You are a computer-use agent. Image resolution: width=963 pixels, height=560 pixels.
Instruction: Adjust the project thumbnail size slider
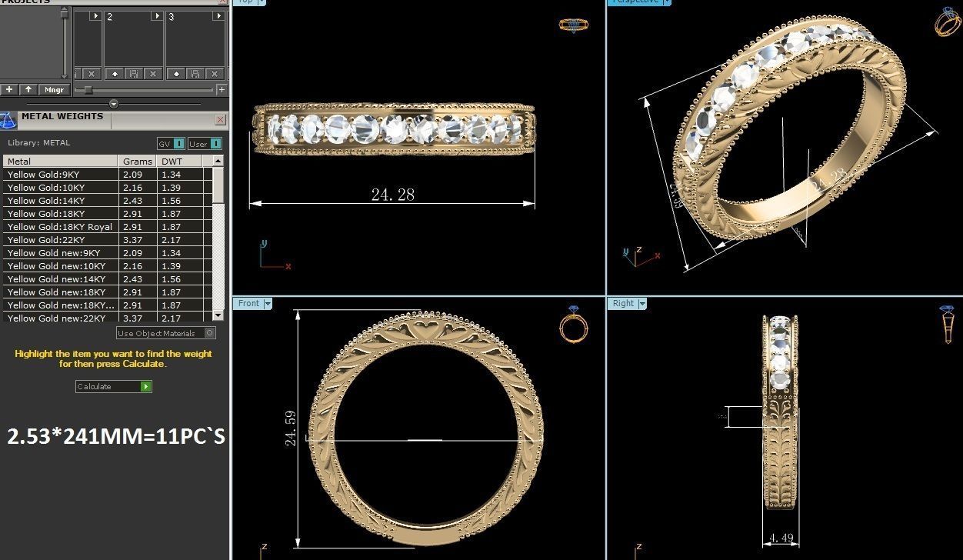tap(88, 90)
